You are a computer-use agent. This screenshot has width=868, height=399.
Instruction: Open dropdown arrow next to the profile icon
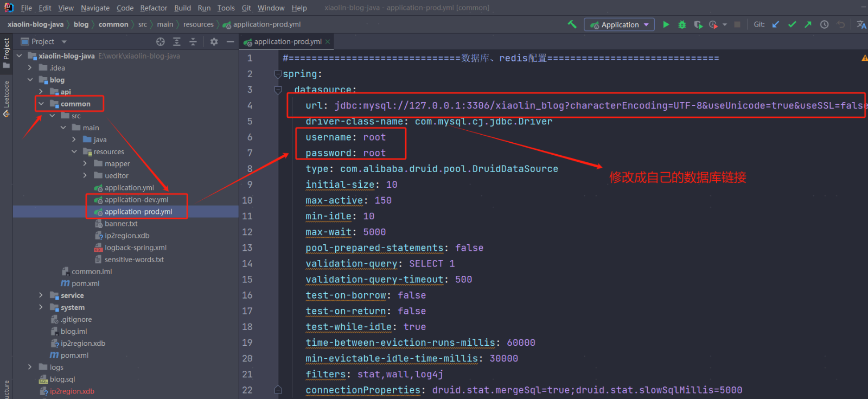(725, 25)
